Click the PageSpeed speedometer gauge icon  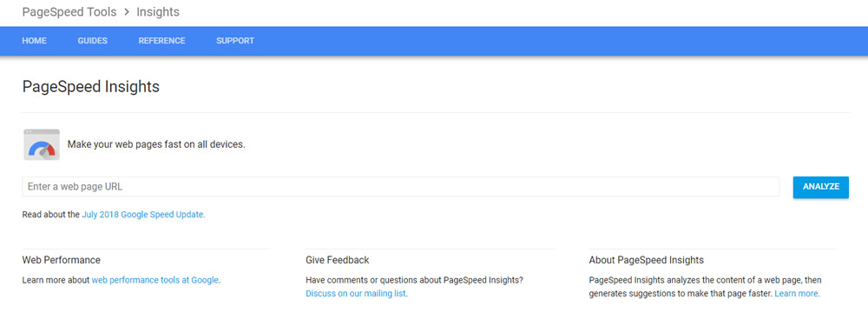42,144
